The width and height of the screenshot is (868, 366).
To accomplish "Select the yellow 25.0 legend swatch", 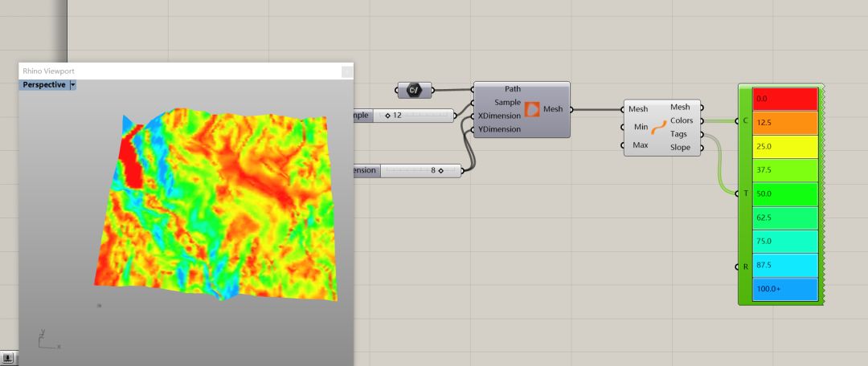I will (784, 147).
